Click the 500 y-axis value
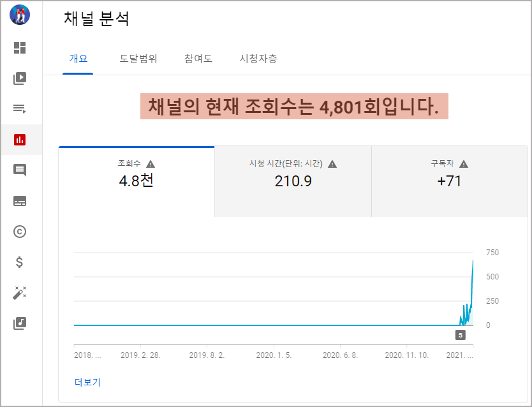This screenshot has width=532, height=407. point(492,277)
